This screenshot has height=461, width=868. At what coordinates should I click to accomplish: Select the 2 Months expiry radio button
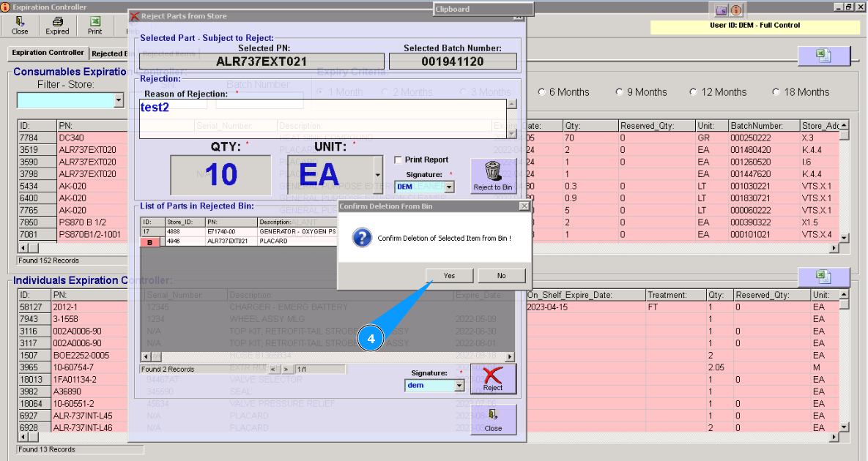(x=385, y=91)
